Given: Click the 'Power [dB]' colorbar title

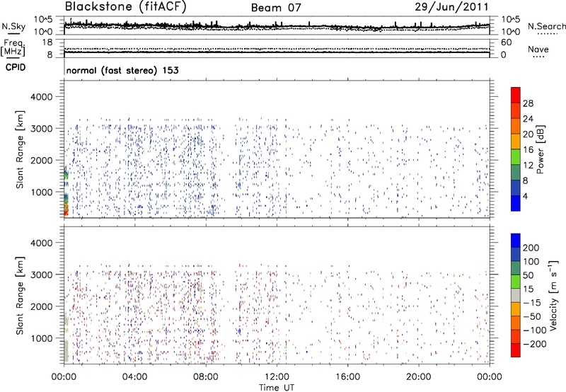Looking at the screenshot, I should [x=540, y=149].
